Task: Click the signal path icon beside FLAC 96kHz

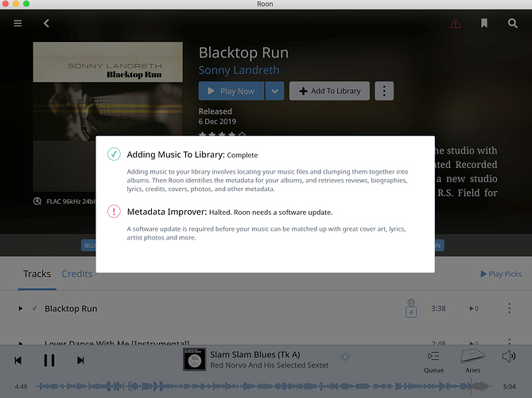Action: (x=37, y=201)
